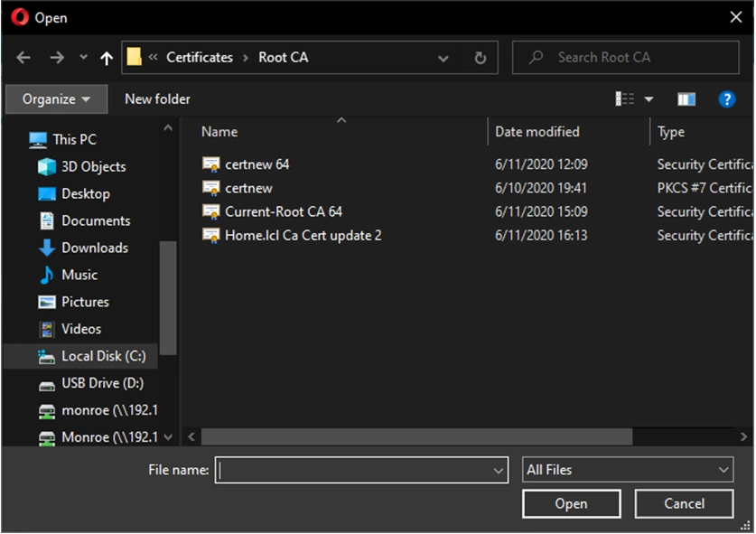Viewport: 756px width, 534px height.
Task: Click the Certificates breadcrumb in address bar
Action: click(x=200, y=57)
